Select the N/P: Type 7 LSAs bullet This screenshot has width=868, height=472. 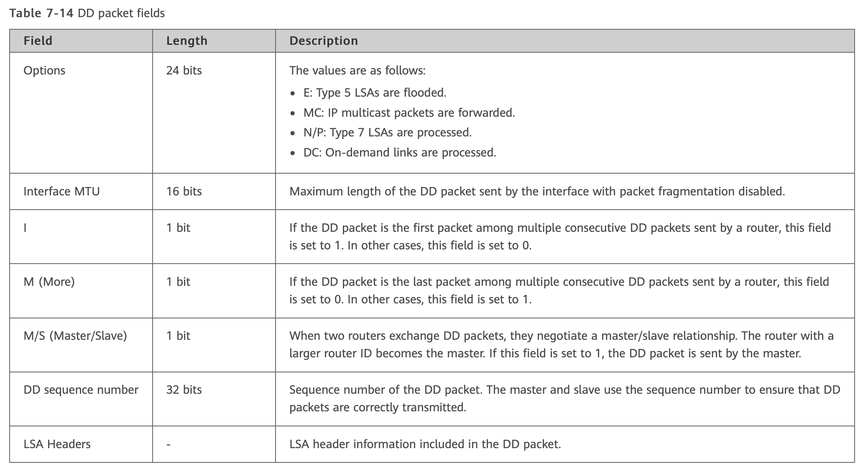387,132
